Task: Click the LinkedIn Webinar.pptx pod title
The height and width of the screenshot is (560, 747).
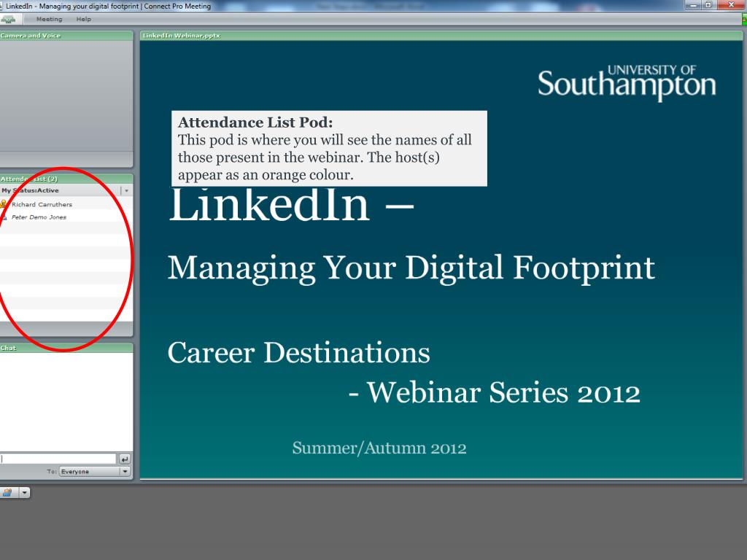Action: pyautogui.click(x=182, y=36)
